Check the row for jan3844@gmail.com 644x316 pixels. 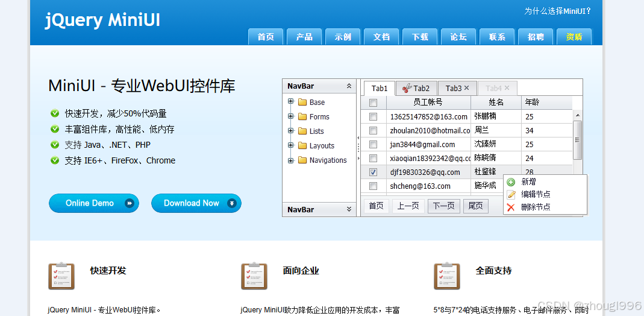pos(373,144)
